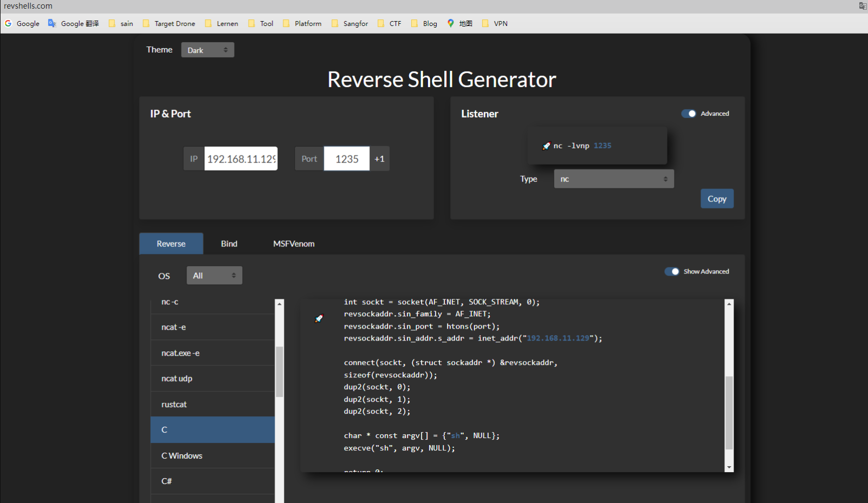The width and height of the screenshot is (868, 503).
Task: Open the Theme dropdown set to Dark
Action: 208,50
